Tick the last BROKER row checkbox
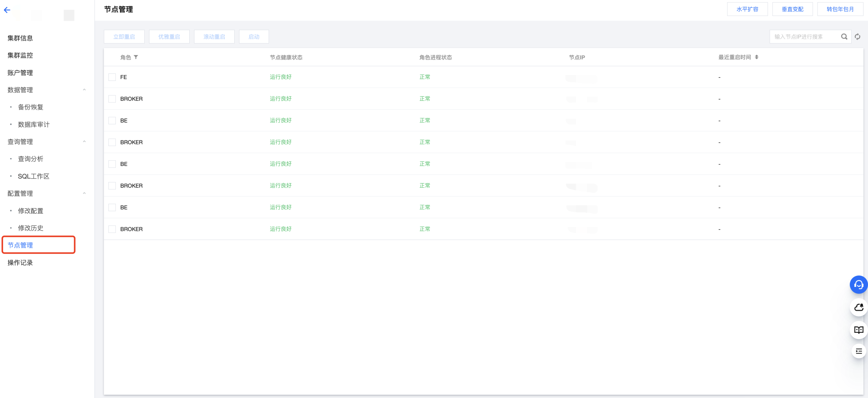The height and width of the screenshot is (398, 868). (x=112, y=229)
